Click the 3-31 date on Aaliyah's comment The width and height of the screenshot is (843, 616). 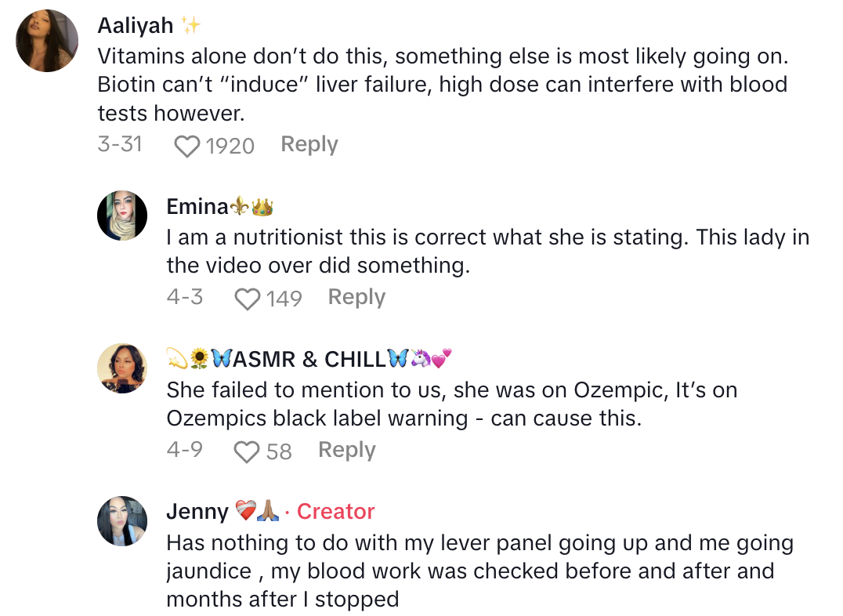pos(120,144)
